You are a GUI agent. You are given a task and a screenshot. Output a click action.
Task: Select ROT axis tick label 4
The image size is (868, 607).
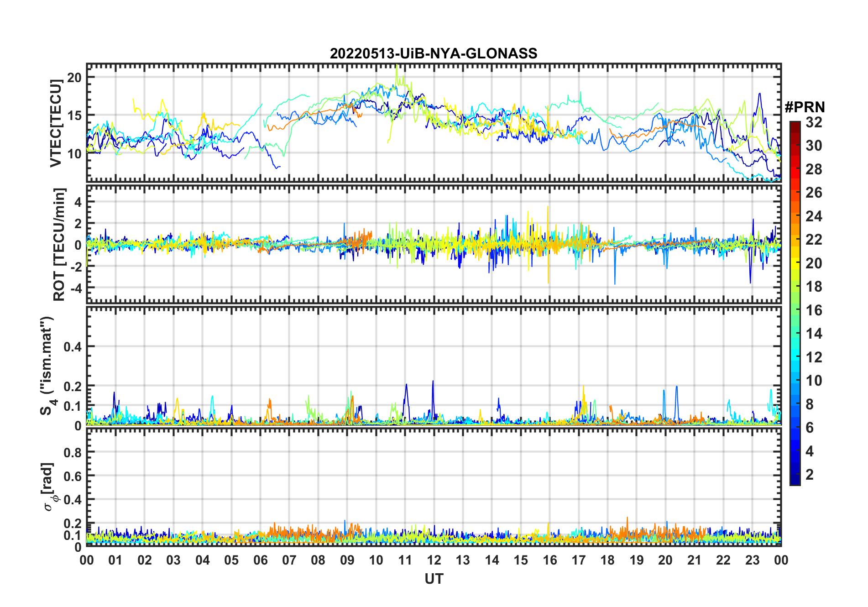[78, 202]
